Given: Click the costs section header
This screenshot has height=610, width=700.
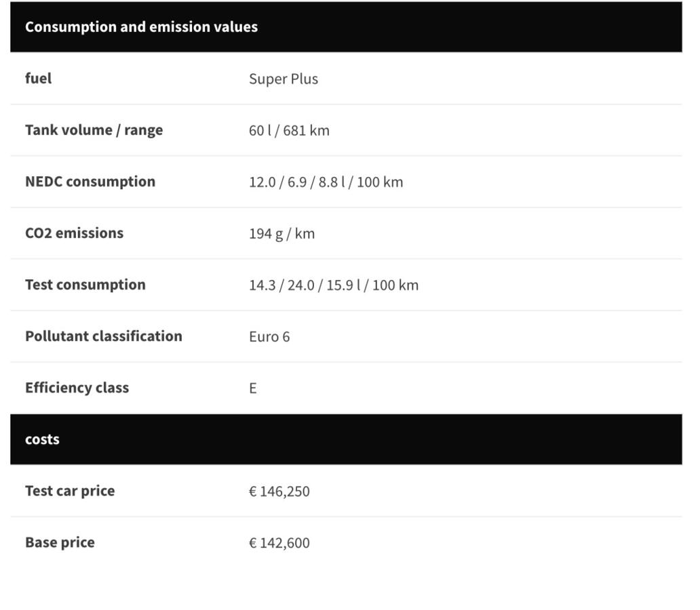Looking at the screenshot, I should click(42, 439).
